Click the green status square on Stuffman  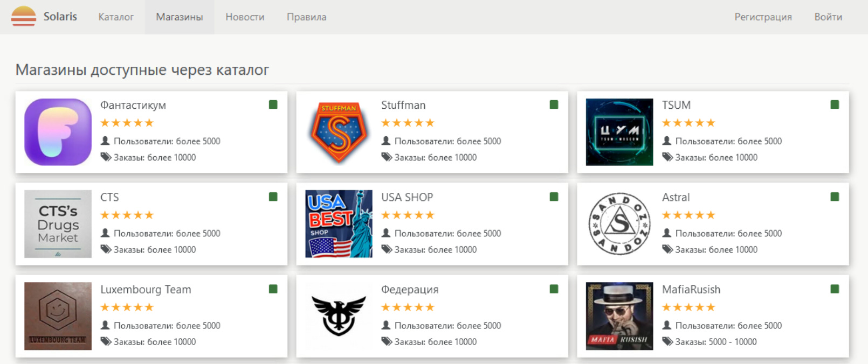pos(554,104)
